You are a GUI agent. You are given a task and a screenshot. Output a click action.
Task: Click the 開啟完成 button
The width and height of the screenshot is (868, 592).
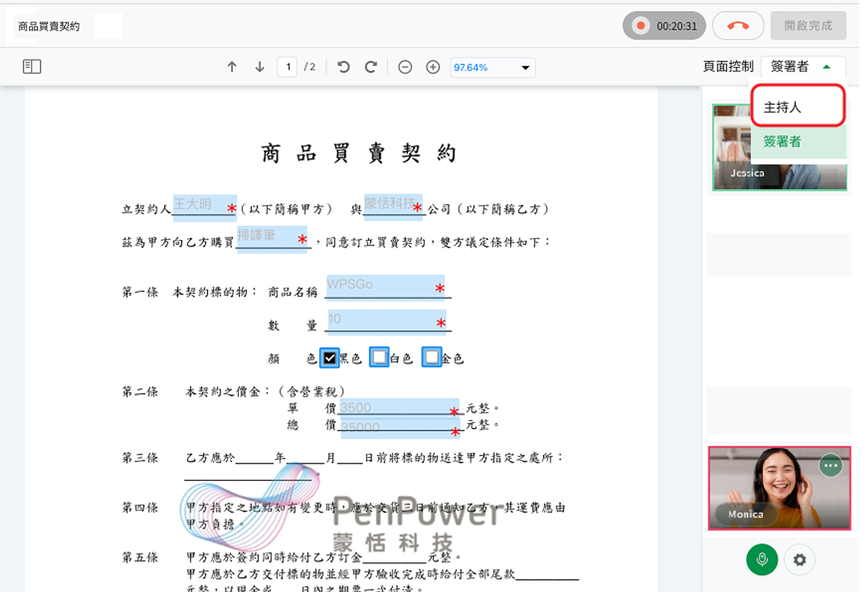coord(808,26)
